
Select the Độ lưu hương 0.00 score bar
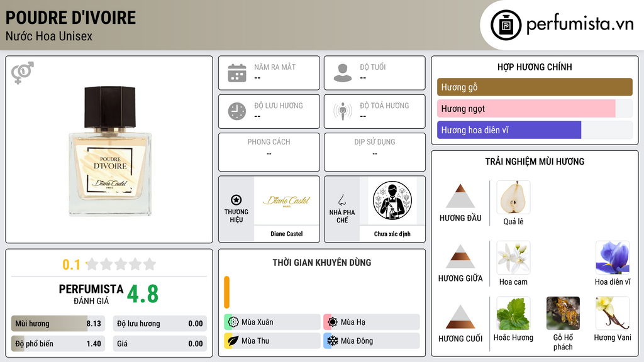coord(160,324)
